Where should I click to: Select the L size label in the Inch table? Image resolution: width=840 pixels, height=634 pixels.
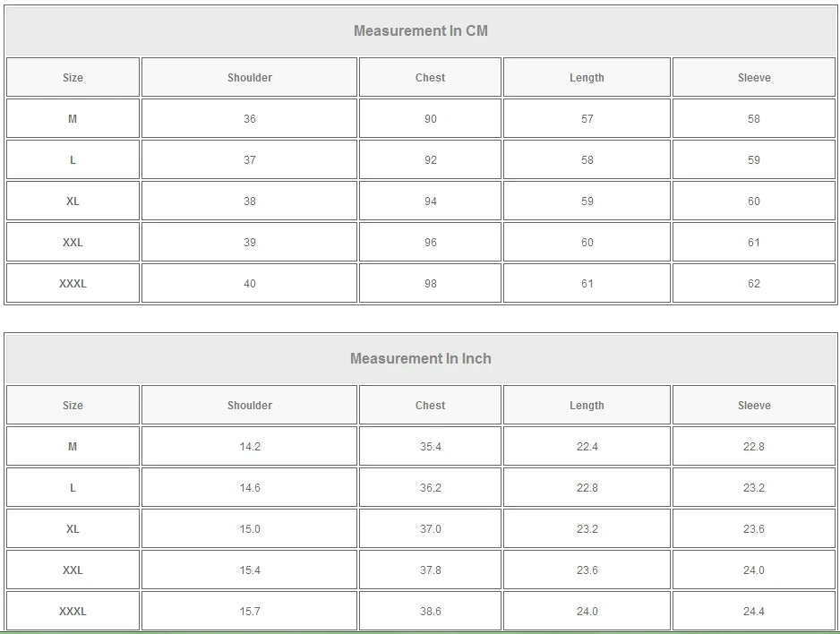tap(73, 488)
